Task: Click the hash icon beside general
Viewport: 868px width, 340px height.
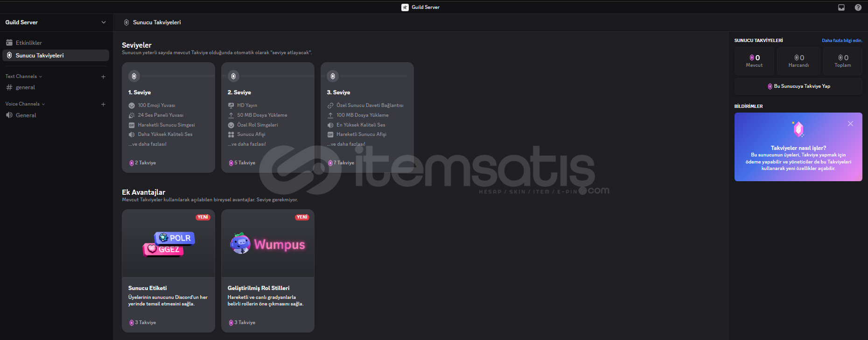Action: pos(9,87)
